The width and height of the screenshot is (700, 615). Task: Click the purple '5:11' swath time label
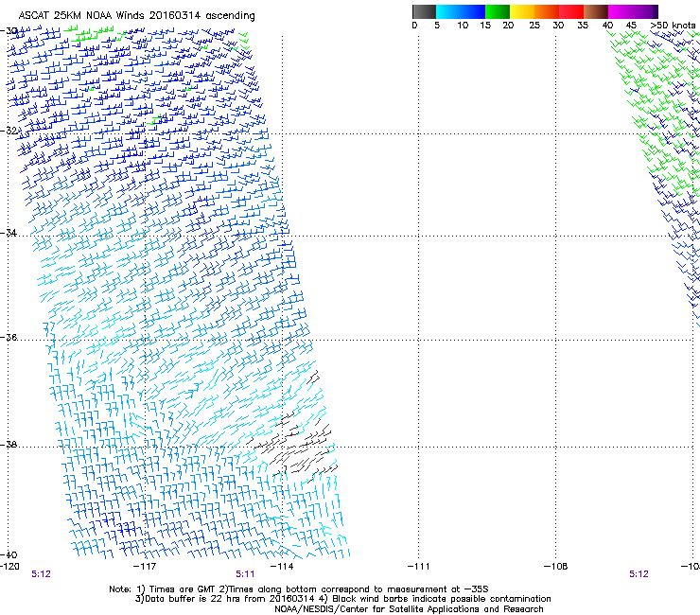[245, 574]
